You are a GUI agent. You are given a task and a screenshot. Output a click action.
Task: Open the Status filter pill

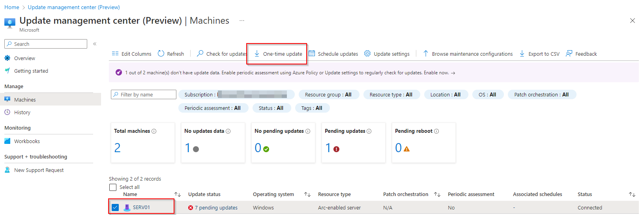coord(271,108)
